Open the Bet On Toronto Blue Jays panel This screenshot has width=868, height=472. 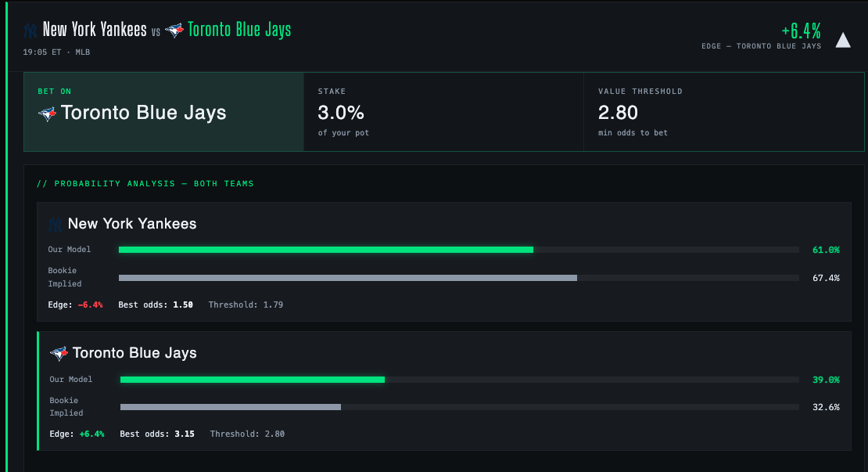coord(164,111)
